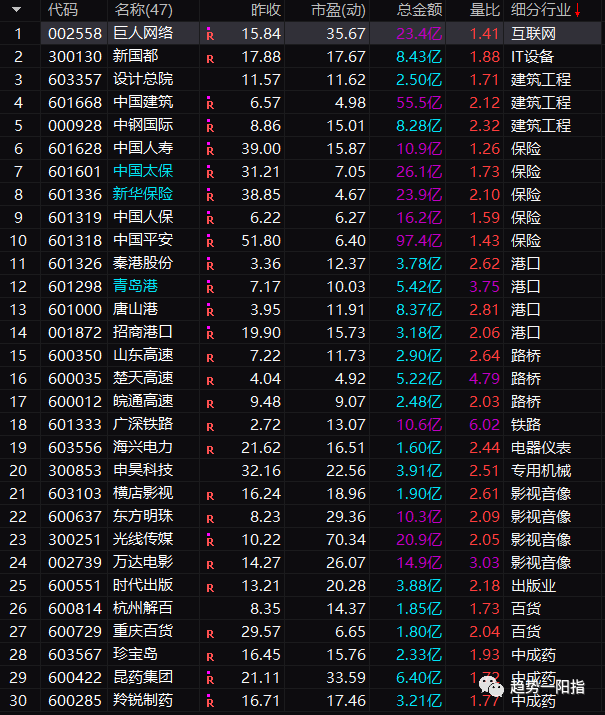This screenshot has height=715, width=605.
Task: Click the R margin icon for 山东高速
Action: 210,358
